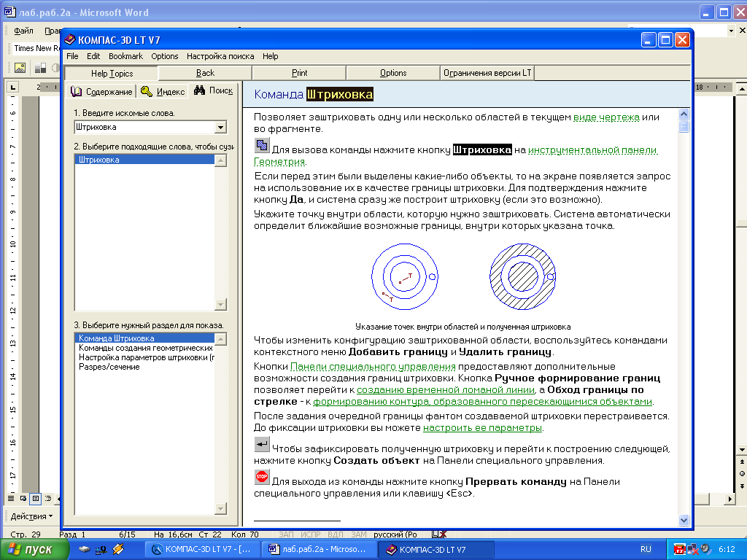Image resolution: width=747 pixels, height=560 pixels.
Task: Switch to the Содержание tab
Action: point(101,91)
